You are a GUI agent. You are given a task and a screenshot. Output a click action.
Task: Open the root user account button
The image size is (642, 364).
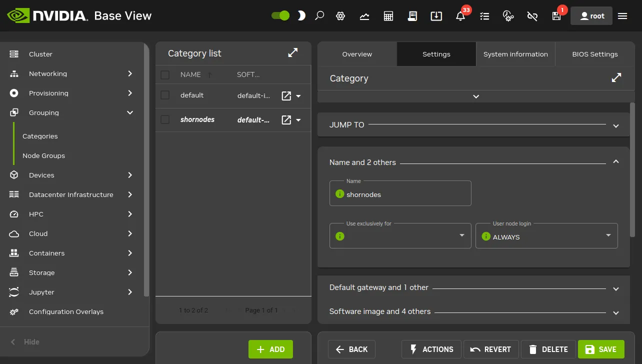pyautogui.click(x=591, y=16)
